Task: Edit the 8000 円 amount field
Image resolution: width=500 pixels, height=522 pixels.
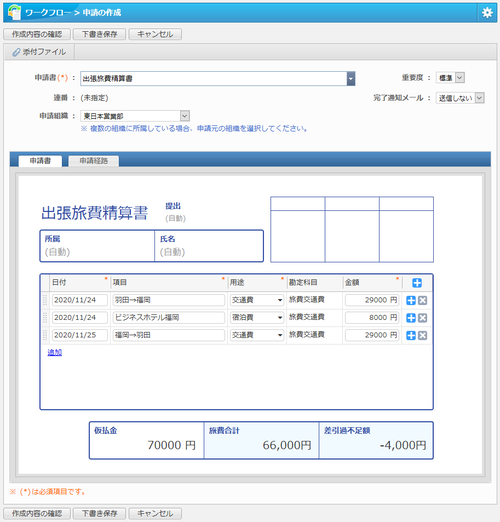Action: [x=372, y=317]
